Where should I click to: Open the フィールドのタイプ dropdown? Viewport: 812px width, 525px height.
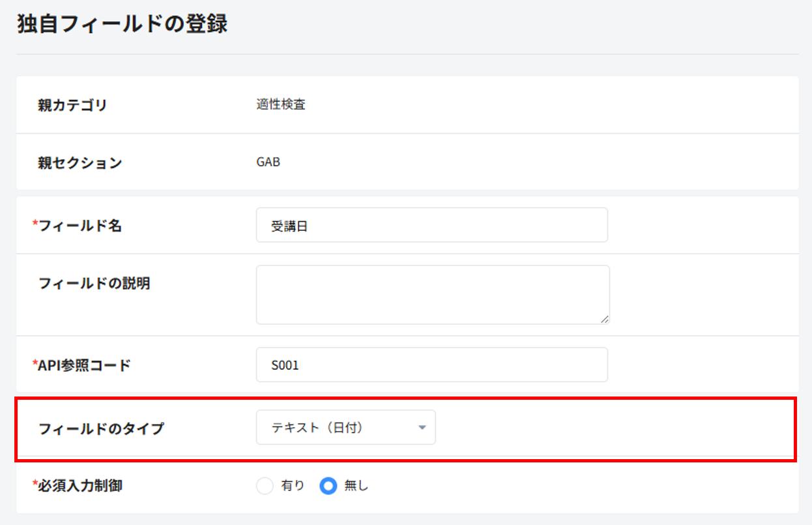pos(345,428)
